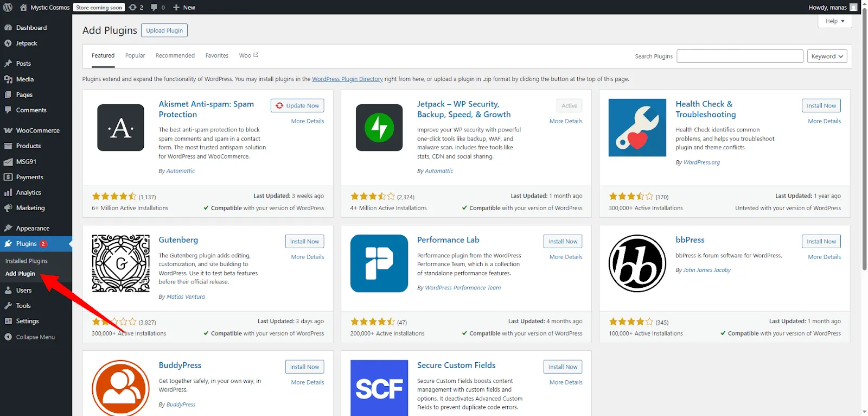Click the Upload Plugin button

pyautogui.click(x=164, y=30)
